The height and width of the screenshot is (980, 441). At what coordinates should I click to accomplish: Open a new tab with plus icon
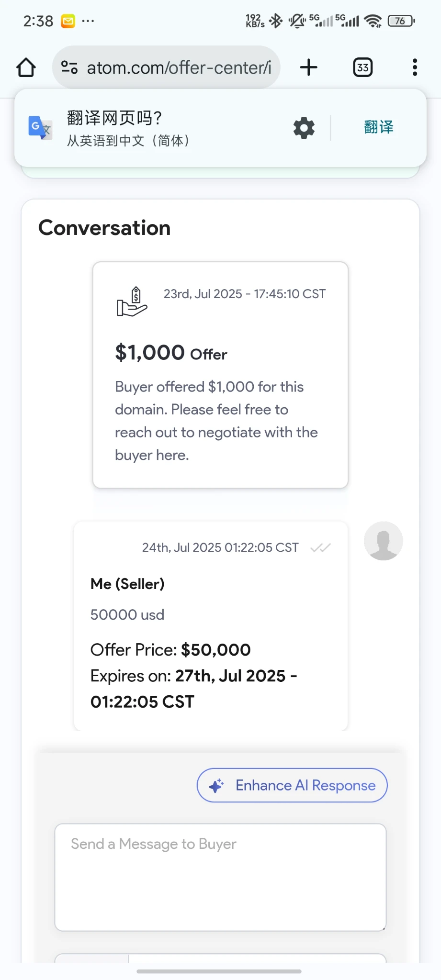309,67
